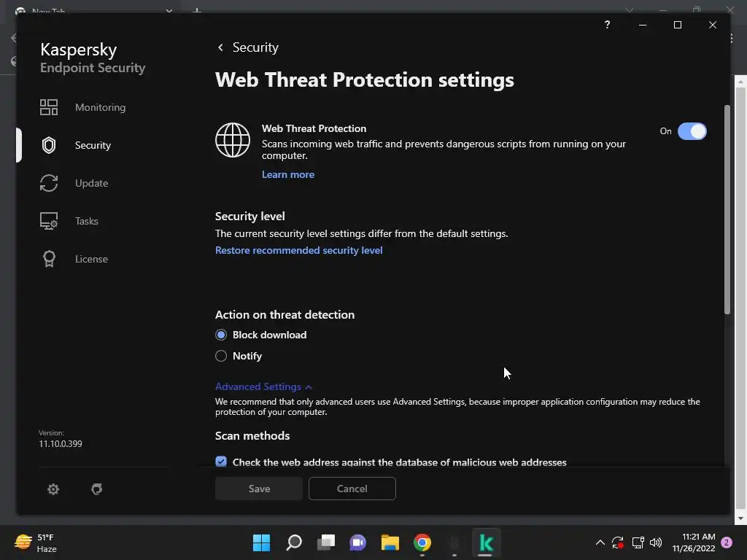Click browser window scroll down arrow
The width and height of the screenshot is (747, 560).
point(740,518)
